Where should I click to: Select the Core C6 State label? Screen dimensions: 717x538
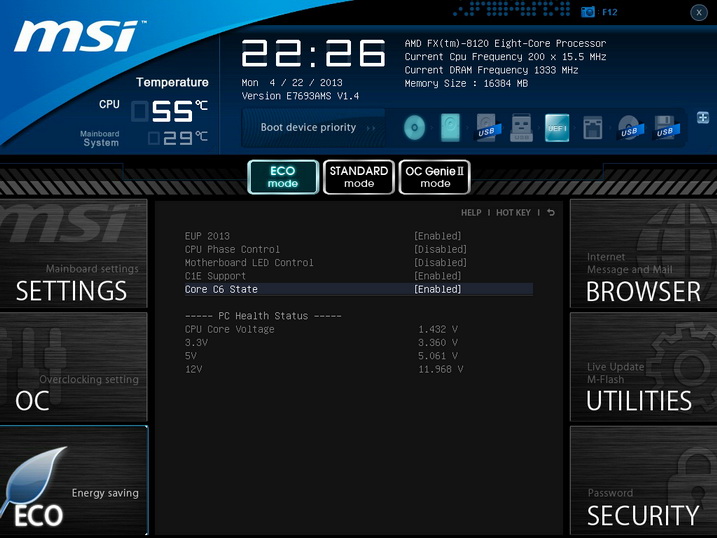221,289
